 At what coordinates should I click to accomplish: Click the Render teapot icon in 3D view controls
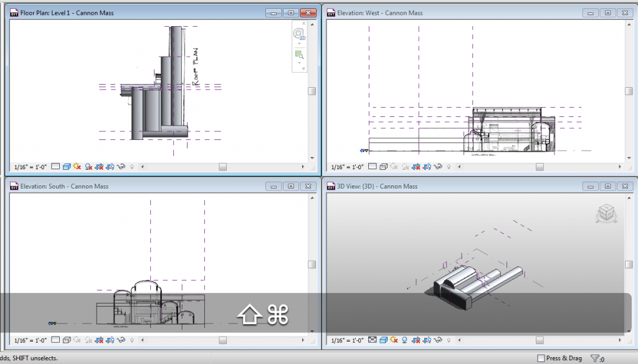[374, 341]
